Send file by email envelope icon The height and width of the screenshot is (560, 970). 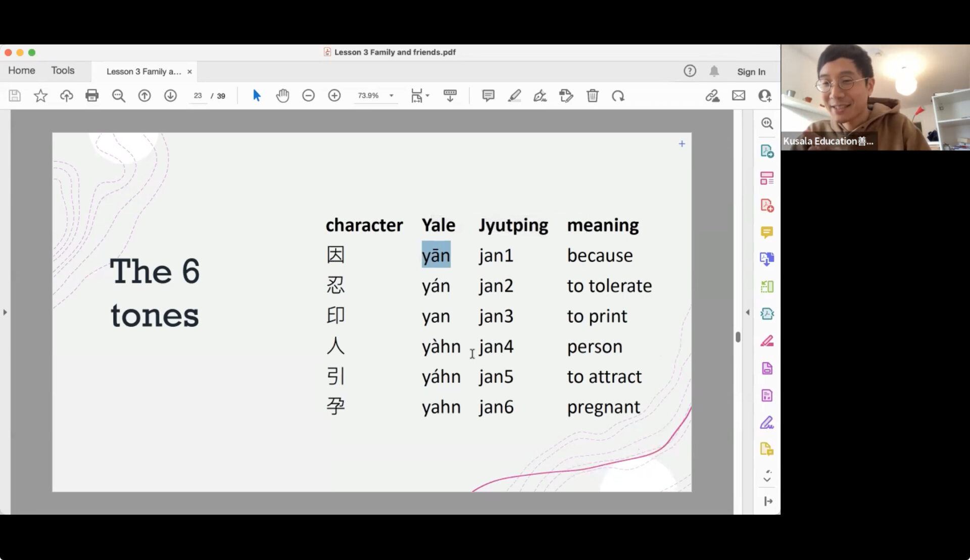(739, 95)
